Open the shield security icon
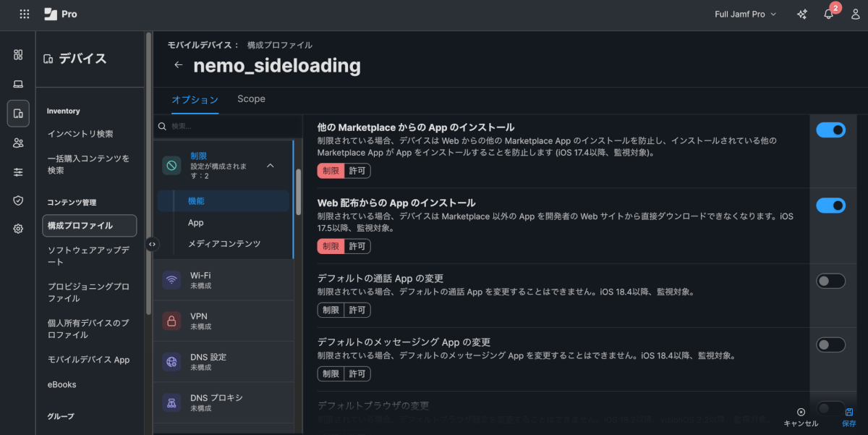868x435 pixels. [18, 200]
